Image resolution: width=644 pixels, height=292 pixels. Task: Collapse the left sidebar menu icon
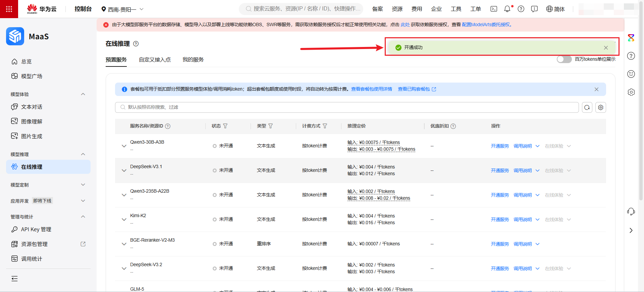pos(14,279)
